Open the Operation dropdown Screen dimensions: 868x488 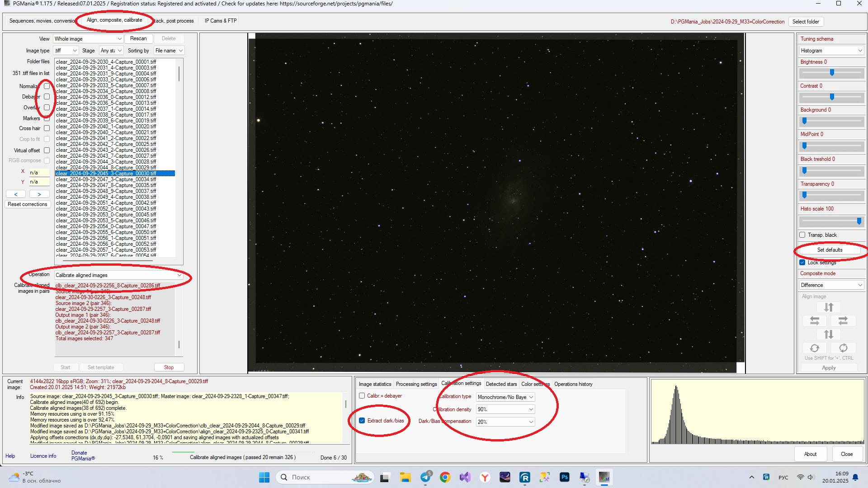(x=118, y=275)
